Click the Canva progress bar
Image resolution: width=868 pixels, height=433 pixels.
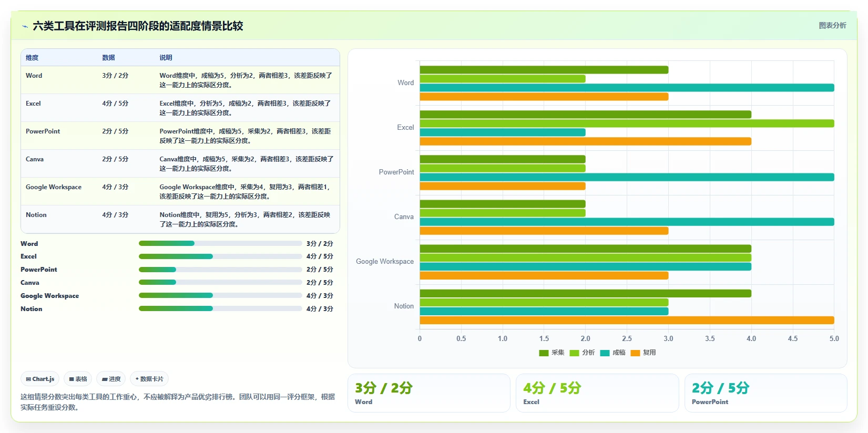pos(220,282)
